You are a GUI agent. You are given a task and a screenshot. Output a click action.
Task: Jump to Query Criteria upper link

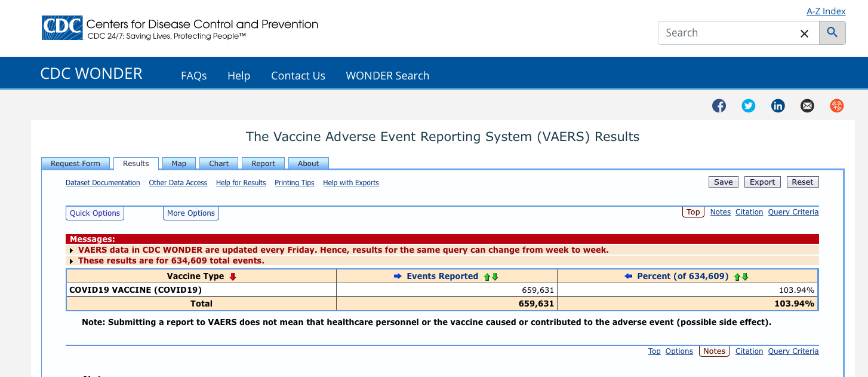793,212
